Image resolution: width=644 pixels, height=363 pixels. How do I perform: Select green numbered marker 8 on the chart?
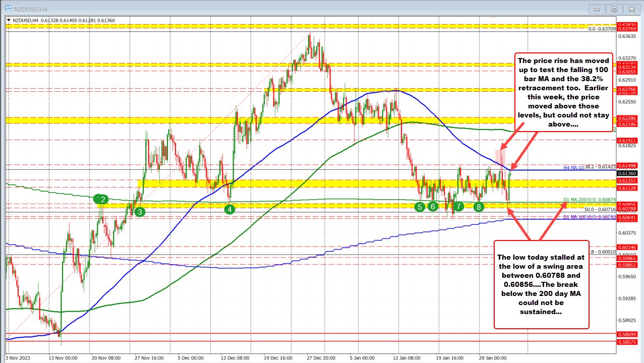(478, 206)
